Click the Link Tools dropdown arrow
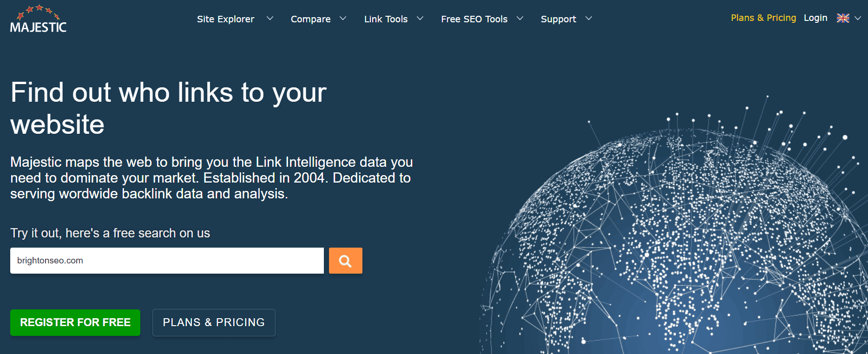The width and height of the screenshot is (868, 354). pyautogui.click(x=420, y=19)
